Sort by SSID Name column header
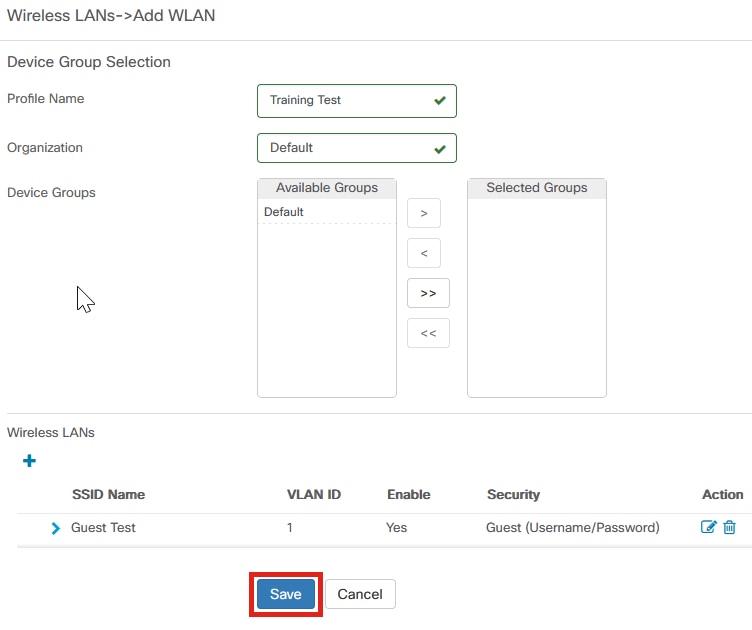 (x=108, y=494)
